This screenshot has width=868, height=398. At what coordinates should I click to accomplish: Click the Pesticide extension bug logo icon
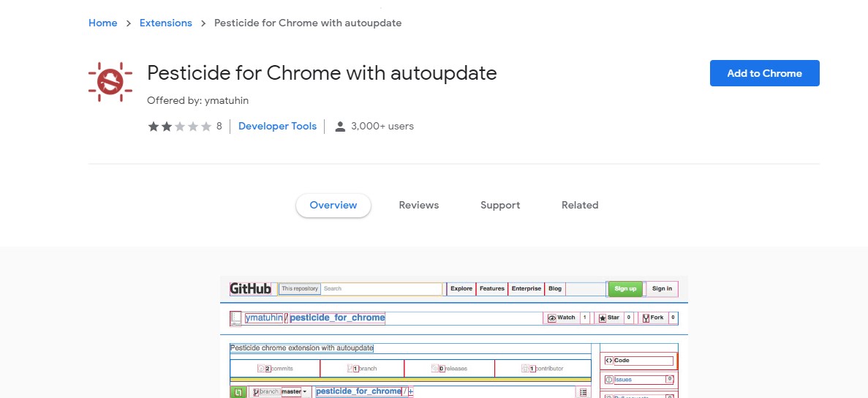pos(110,82)
